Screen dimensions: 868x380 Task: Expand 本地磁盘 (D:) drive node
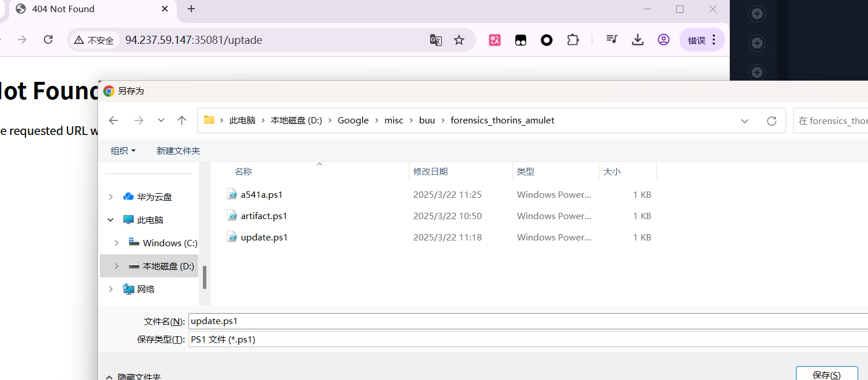click(x=116, y=266)
